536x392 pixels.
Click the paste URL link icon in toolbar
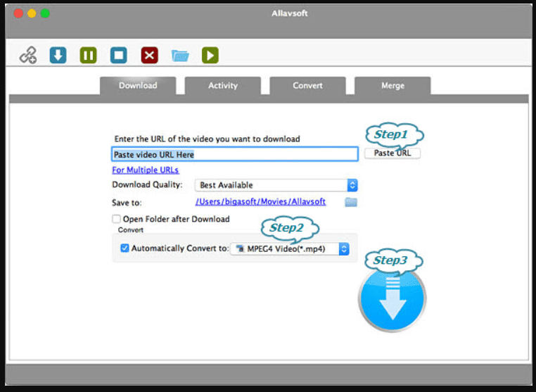pos(28,55)
